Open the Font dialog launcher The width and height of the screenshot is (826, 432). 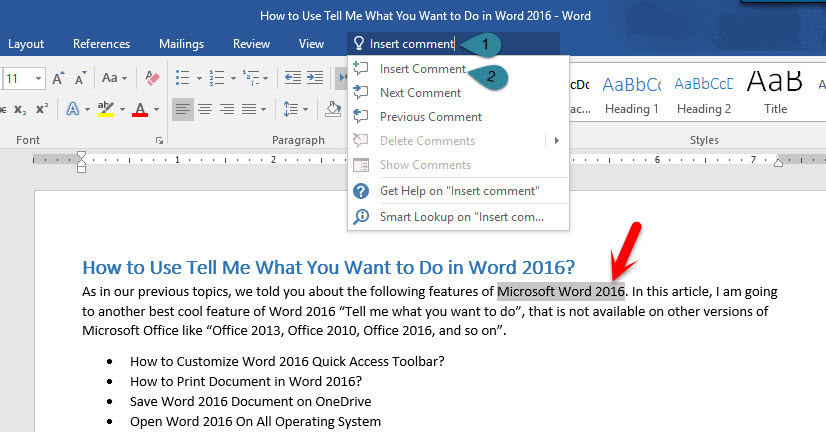tap(159, 140)
